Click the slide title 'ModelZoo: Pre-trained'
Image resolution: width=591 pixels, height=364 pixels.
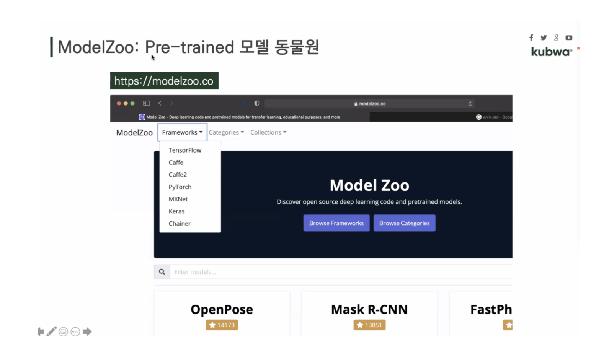pyautogui.click(x=146, y=47)
